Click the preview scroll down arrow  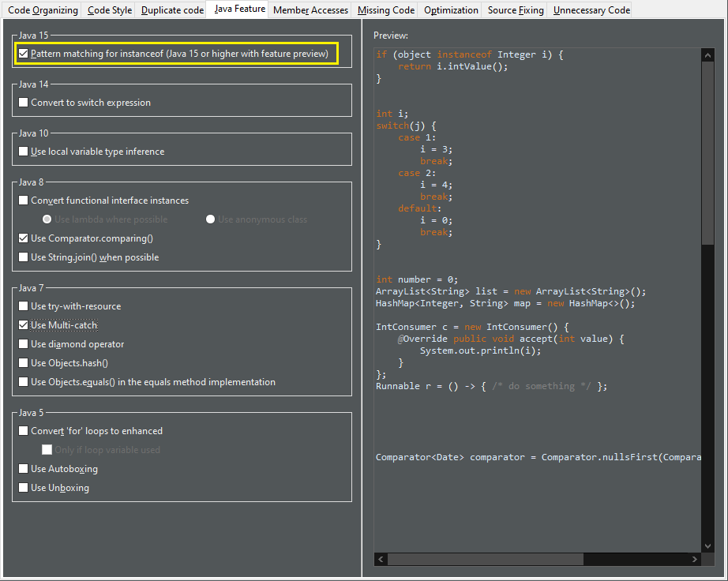point(707,546)
